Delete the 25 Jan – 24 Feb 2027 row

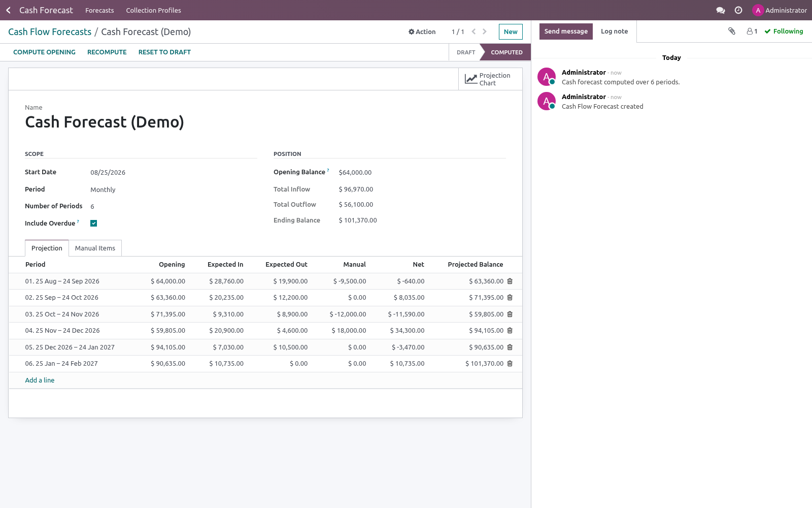point(510,364)
